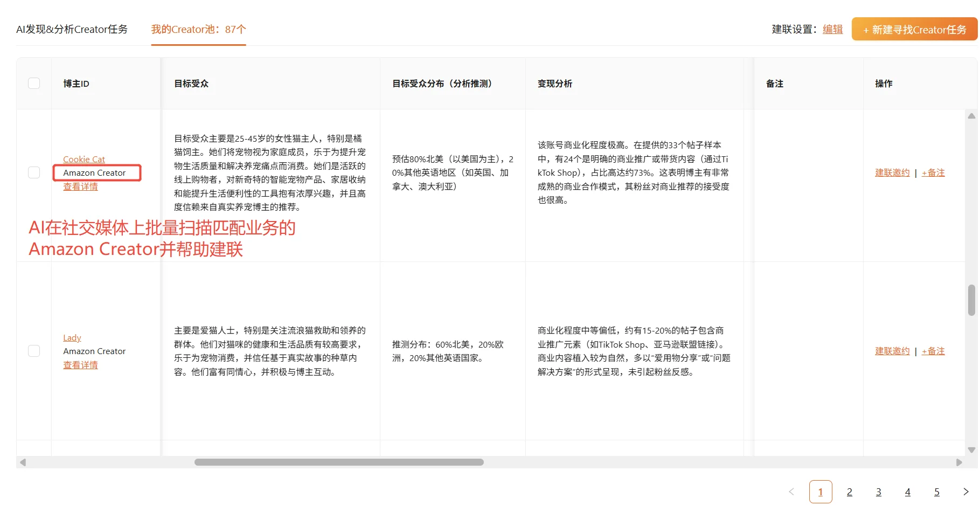Open the Lady creator profile link
The width and height of the screenshot is (980, 505).
(72, 337)
